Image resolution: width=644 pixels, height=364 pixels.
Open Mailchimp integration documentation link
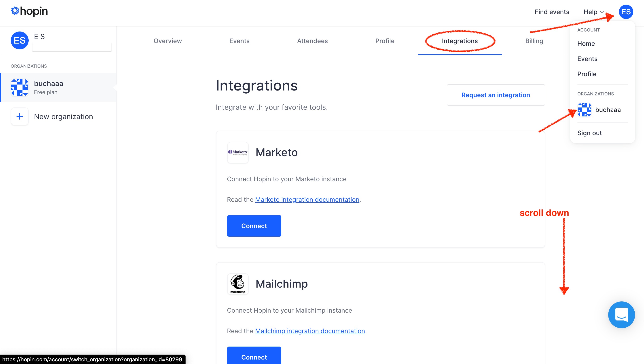point(310,331)
